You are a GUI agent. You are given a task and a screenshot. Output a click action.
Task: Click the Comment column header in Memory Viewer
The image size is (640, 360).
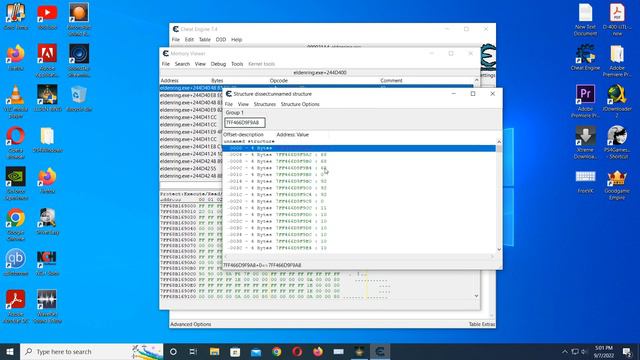coord(391,80)
